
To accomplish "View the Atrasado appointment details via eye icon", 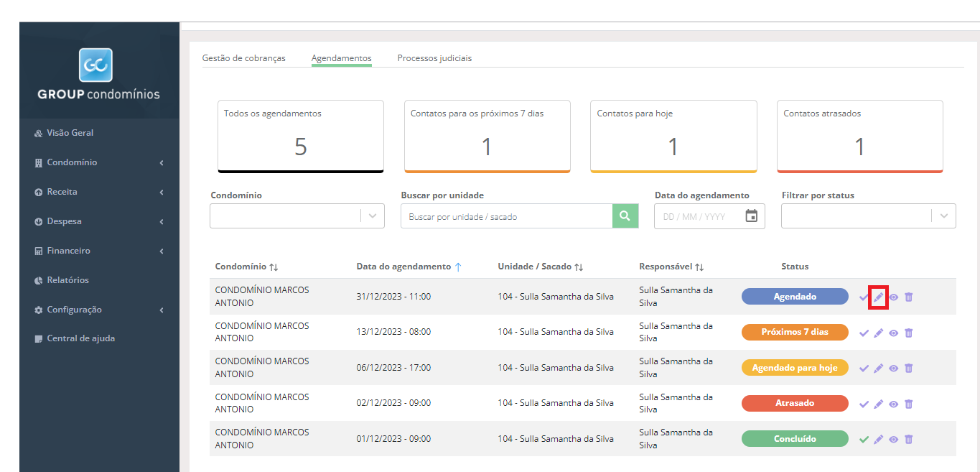I will tap(894, 404).
